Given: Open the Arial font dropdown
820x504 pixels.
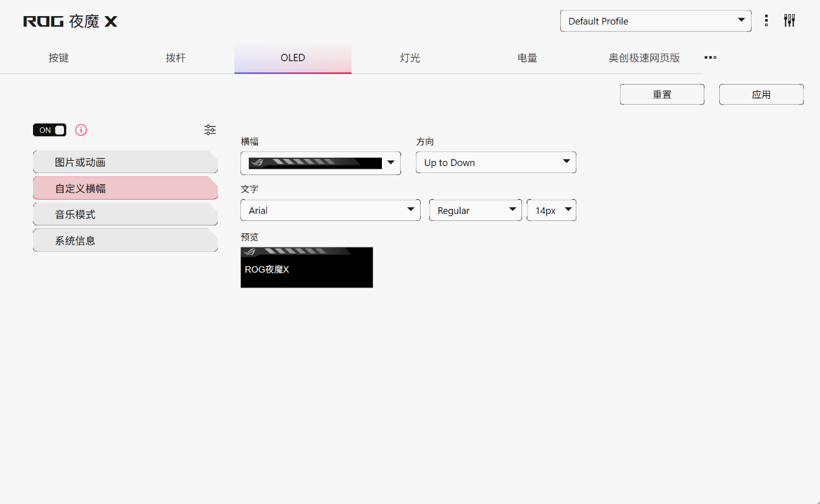Looking at the screenshot, I should 330,211.
